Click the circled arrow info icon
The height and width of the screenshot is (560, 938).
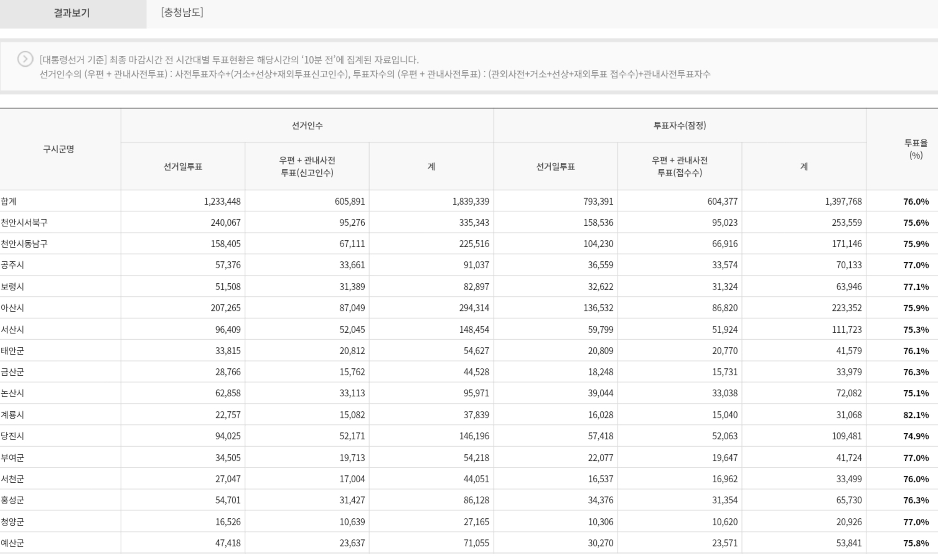click(25, 59)
